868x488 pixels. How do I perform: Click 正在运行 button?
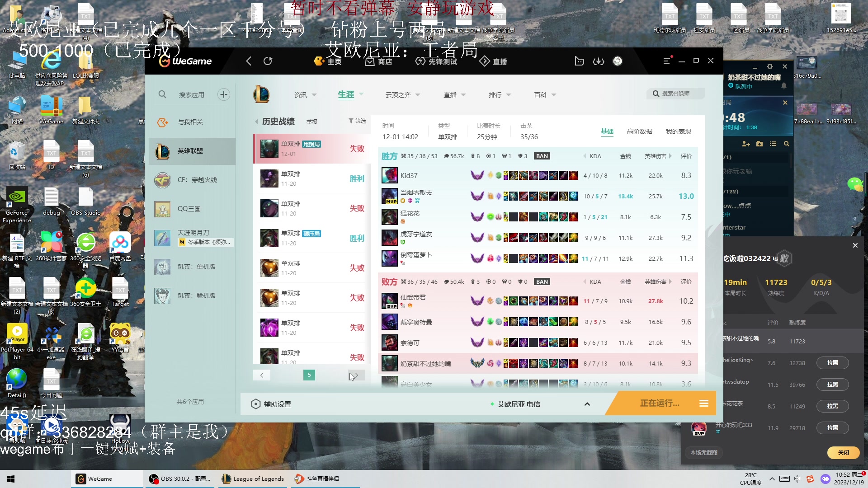[x=659, y=403]
